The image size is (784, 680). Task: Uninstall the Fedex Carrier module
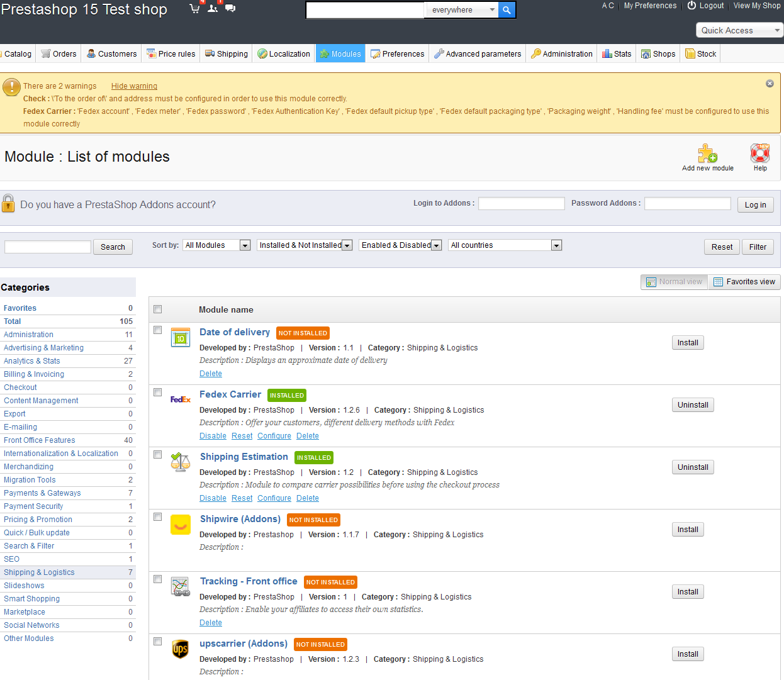(x=693, y=405)
